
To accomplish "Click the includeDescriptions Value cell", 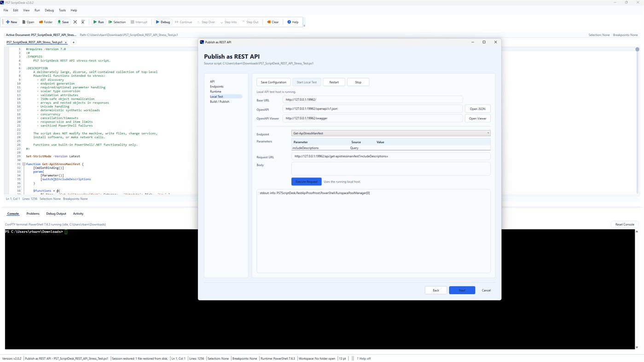I will [433, 148].
